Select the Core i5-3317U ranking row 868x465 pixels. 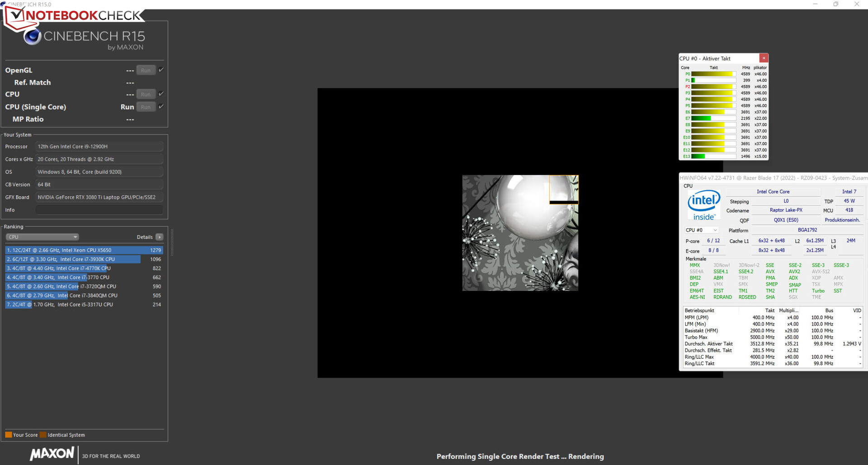[x=84, y=304]
